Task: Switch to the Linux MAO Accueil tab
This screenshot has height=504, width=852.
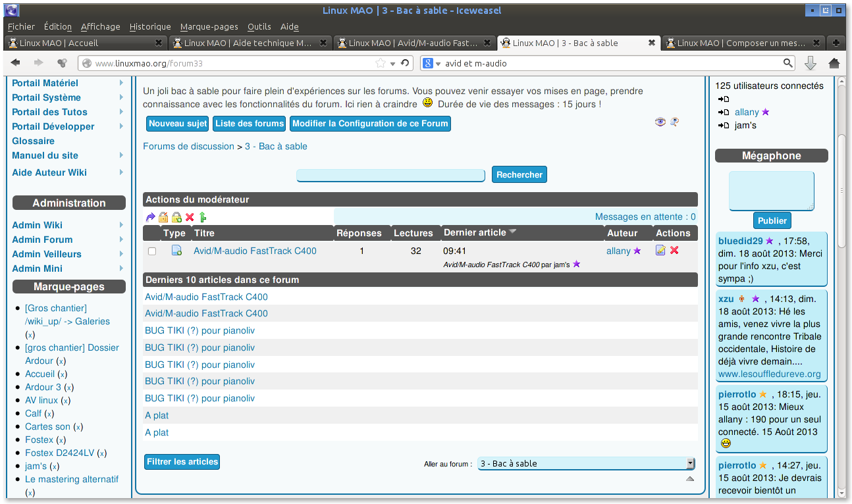Action: point(86,43)
